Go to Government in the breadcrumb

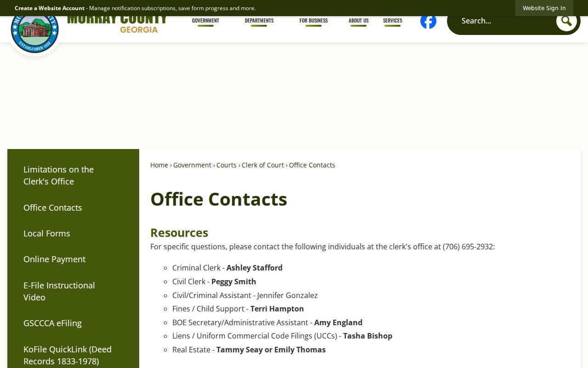pyautogui.click(x=192, y=165)
